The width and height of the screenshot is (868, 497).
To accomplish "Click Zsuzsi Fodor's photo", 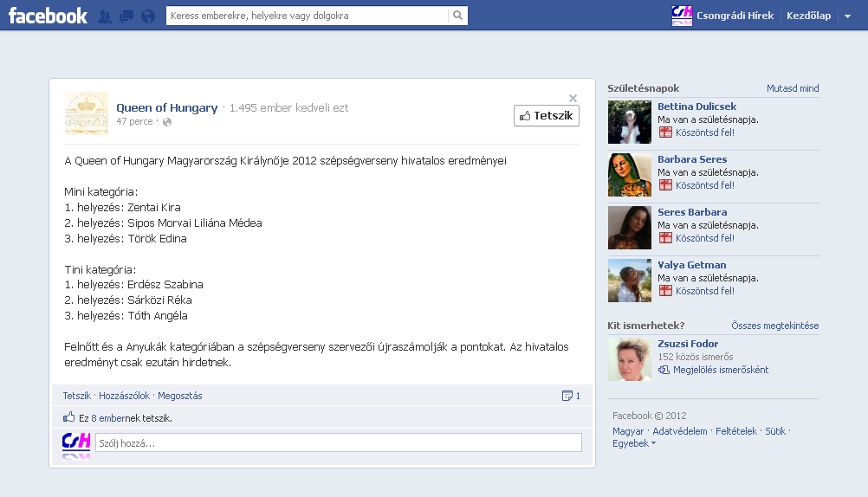I will 630,359.
